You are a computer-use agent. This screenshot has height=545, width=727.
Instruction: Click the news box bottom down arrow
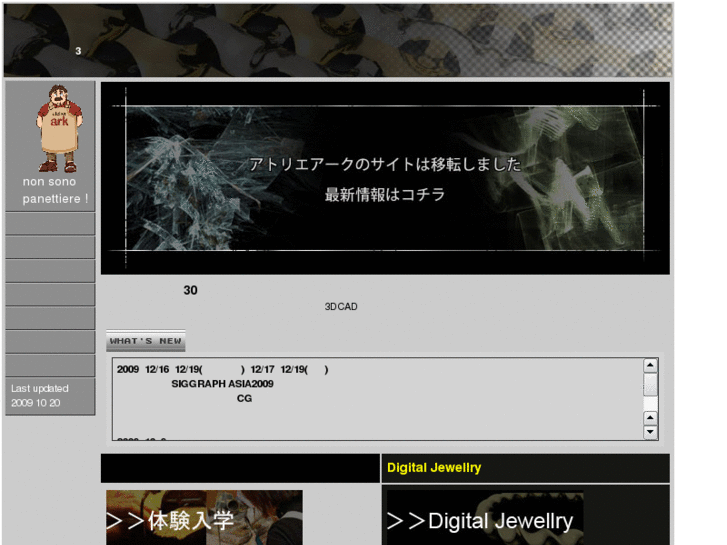click(x=650, y=432)
